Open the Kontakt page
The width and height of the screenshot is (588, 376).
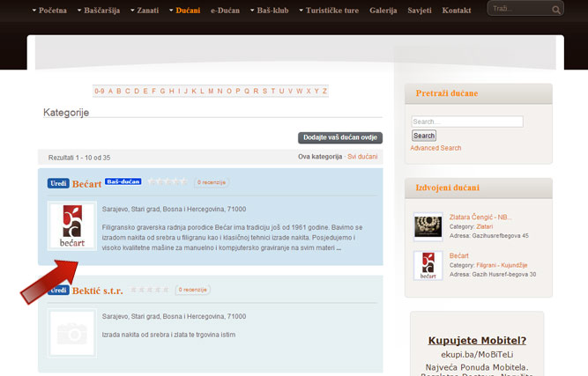coord(457,11)
